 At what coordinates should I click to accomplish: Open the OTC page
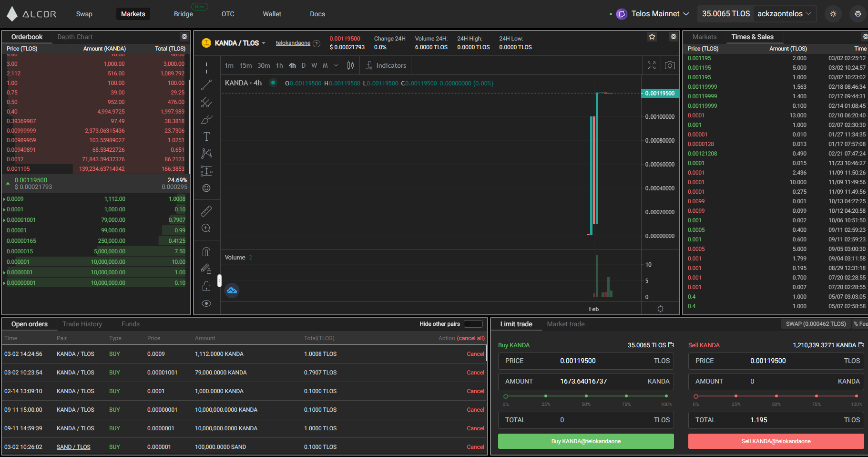pos(228,14)
